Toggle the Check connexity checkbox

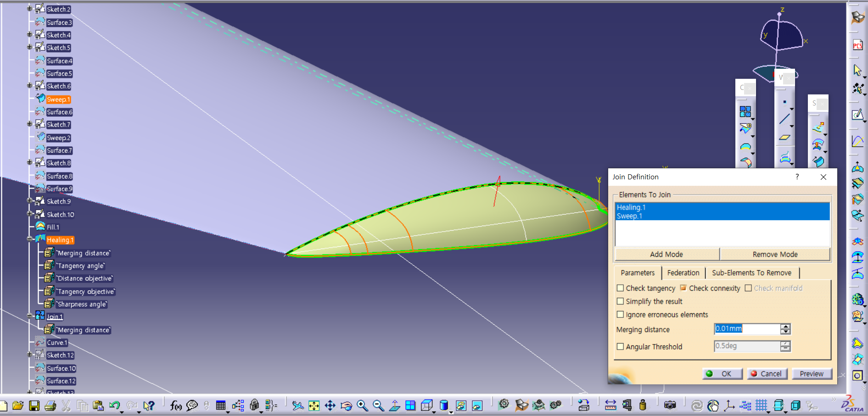[683, 288]
